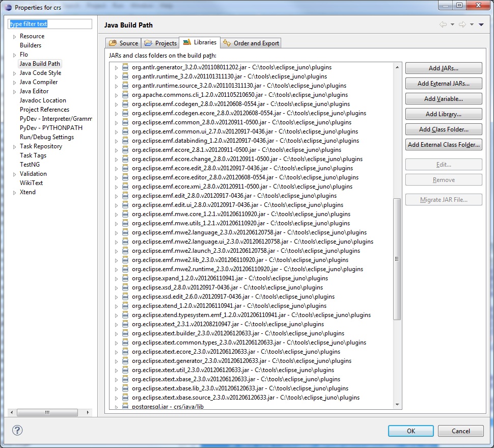494x448 pixels.
Task: Click the jar icon for org.eclipse.emf.mwe.core_1.2.1
Action: pyautogui.click(x=125, y=214)
